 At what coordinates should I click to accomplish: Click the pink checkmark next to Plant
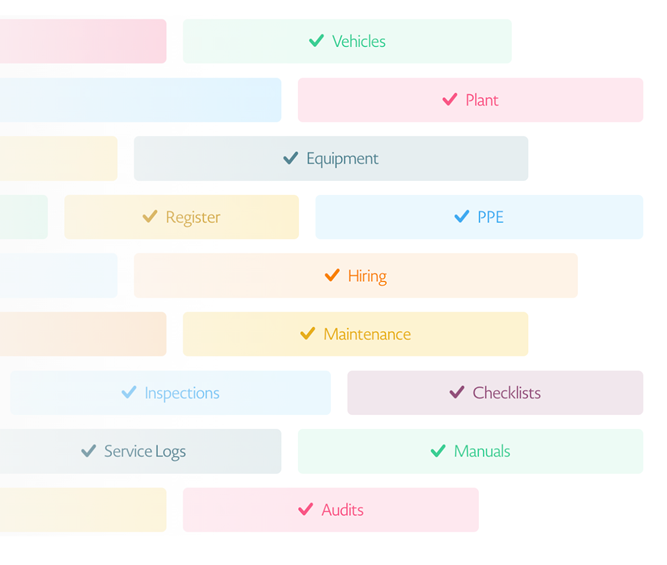point(450,100)
